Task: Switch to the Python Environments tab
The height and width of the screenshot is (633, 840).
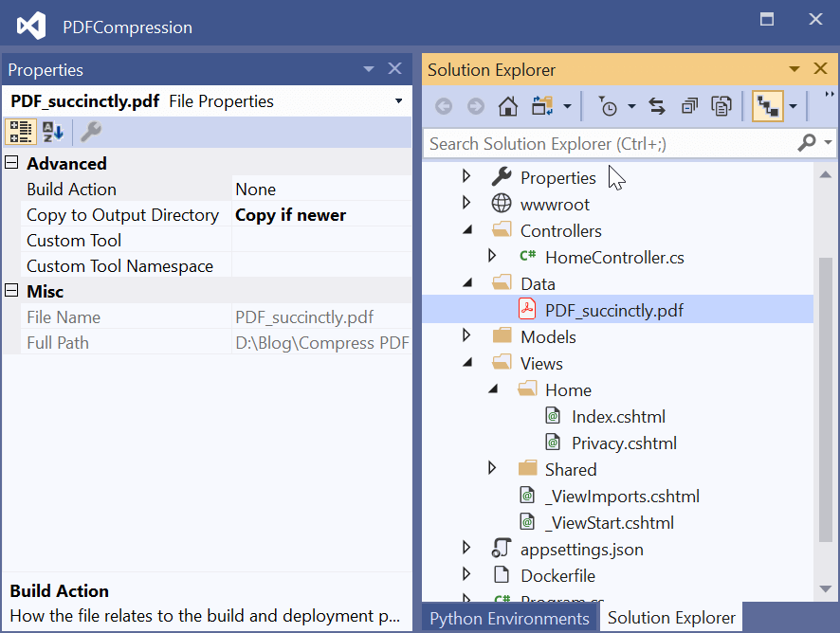Action: tap(509, 618)
